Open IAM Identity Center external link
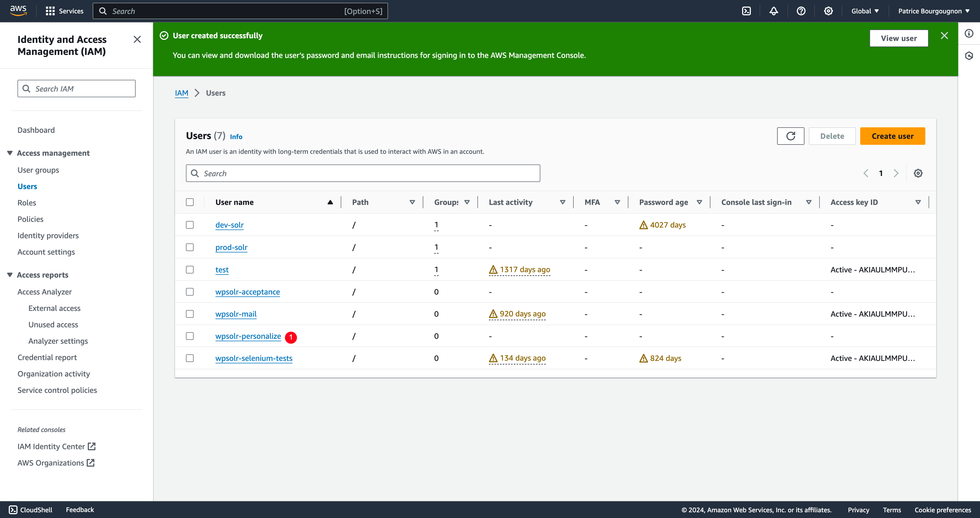Viewport: 980px width, 518px height. [56, 446]
